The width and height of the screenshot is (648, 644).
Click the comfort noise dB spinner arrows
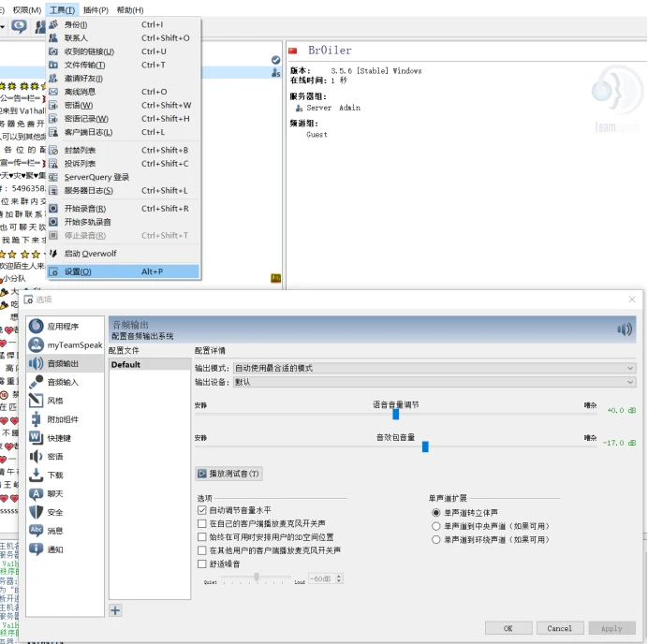click(x=339, y=578)
